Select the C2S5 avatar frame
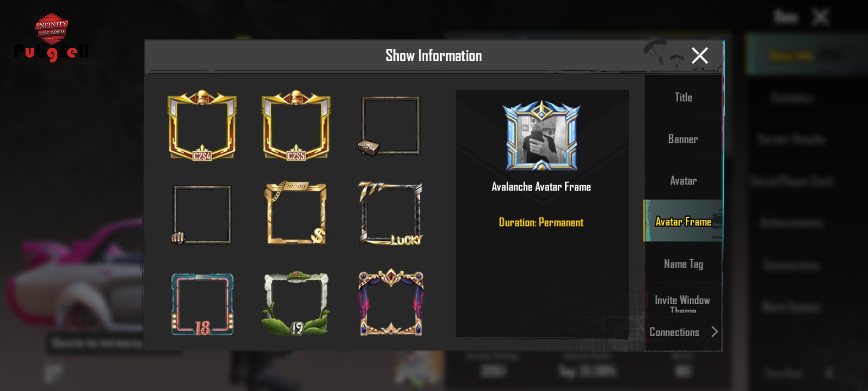This screenshot has height=391, width=868. [296, 125]
